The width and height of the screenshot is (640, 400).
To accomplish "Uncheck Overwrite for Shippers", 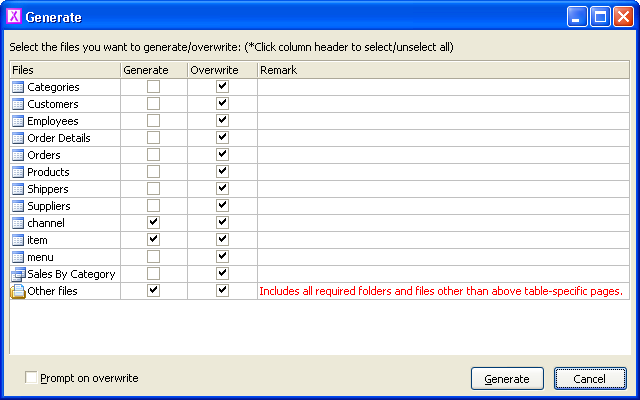I will (x=222, y=189).
